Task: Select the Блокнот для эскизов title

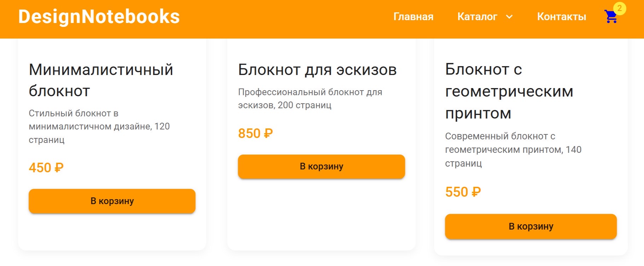Action: (x=317, y=70)
